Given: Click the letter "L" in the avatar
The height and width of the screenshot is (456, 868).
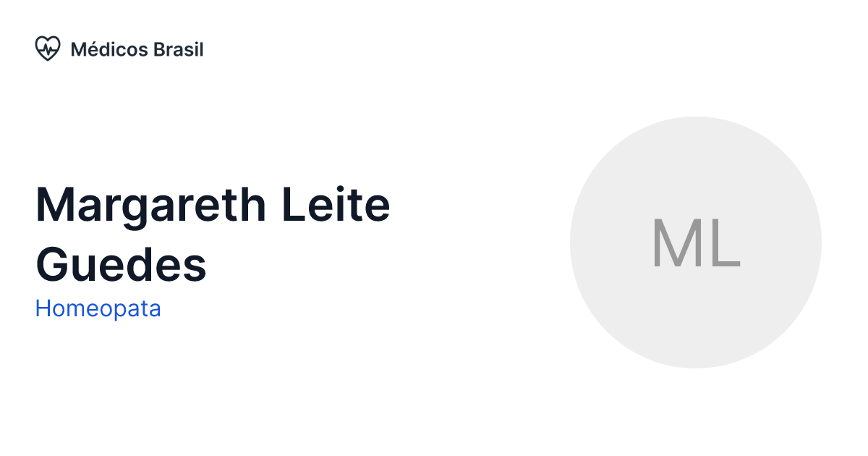Looking at the screenshot, I should (724, 243).
